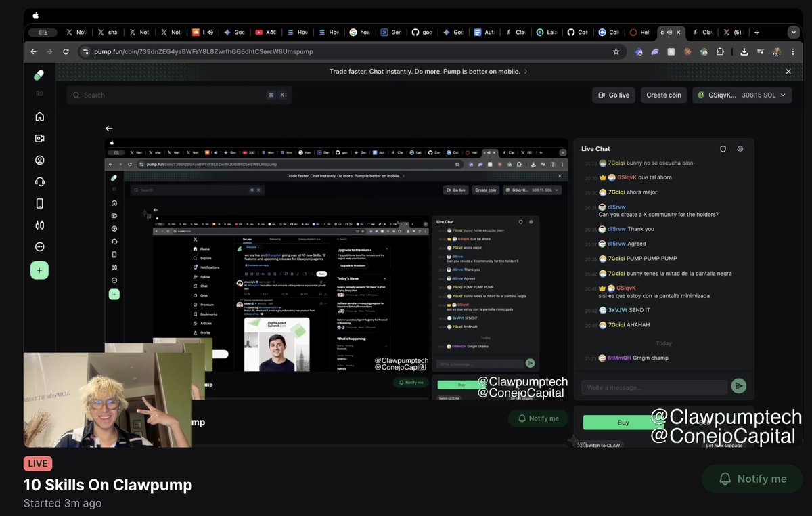Click the AHAHAH chat message
Screen dimensions: 812x516
[639, 325]
